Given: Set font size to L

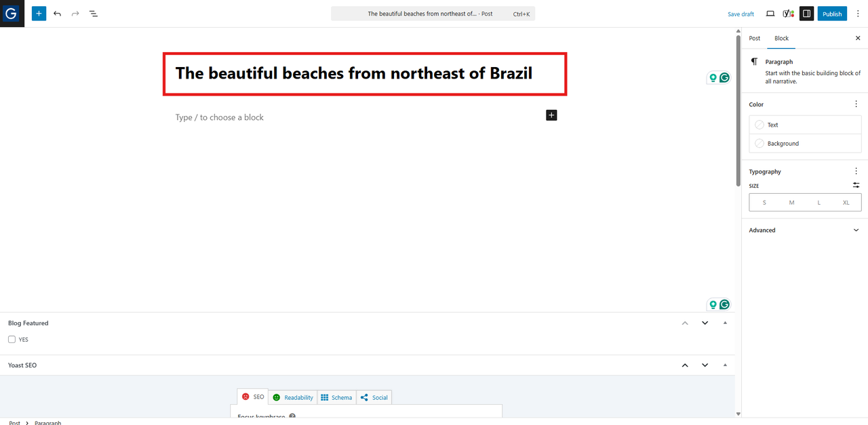Looking at the screenshot, I should [818, 203].
